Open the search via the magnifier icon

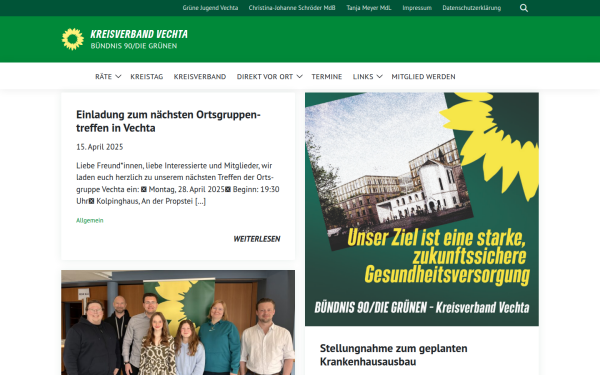point(524,8)
